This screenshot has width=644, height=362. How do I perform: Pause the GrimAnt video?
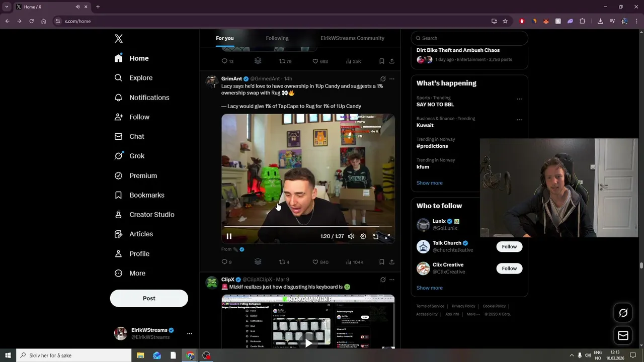[229, 236]
